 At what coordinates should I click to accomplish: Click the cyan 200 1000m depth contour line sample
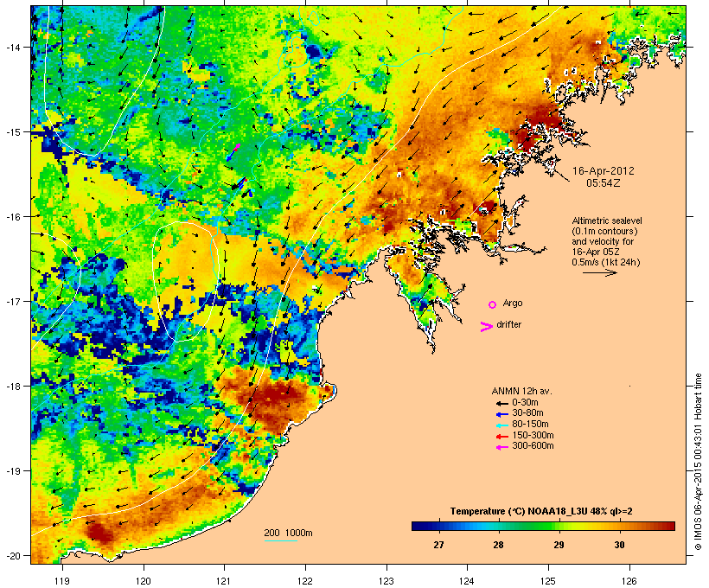coord(280,540)
